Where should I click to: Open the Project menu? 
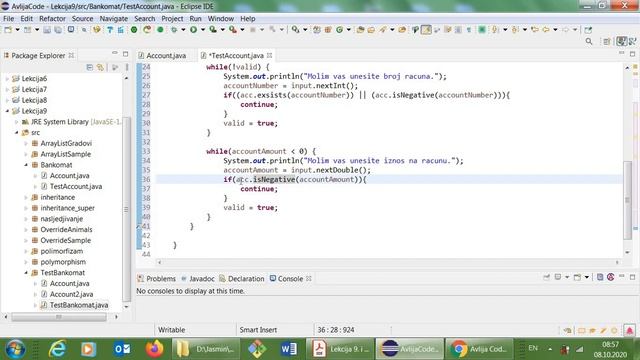[172, 18]
